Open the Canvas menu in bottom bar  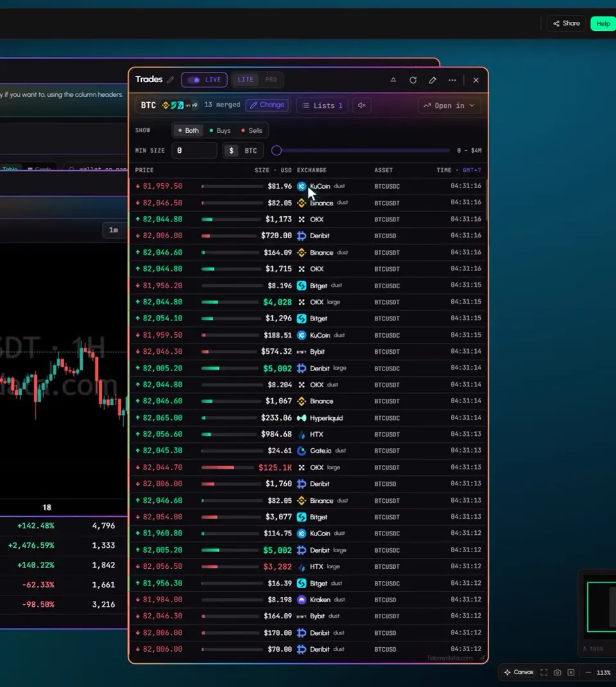pyautogui.click(x=519, y=672)
